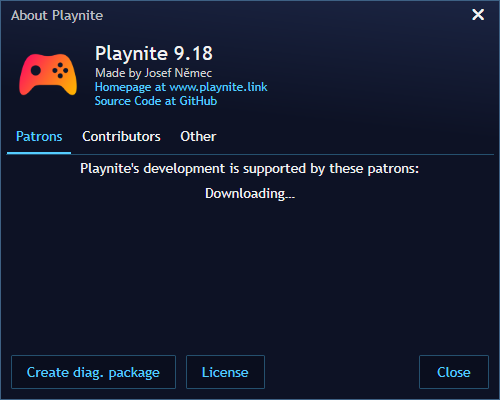Click the four-dot button cluster on controller logo
500x400 pixels.
pyautogui.click(x=60, y=70)
